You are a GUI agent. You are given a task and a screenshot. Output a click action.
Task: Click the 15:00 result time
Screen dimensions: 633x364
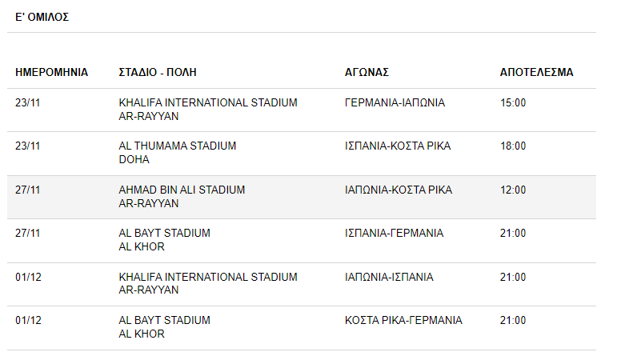click(x=513, y=102)
